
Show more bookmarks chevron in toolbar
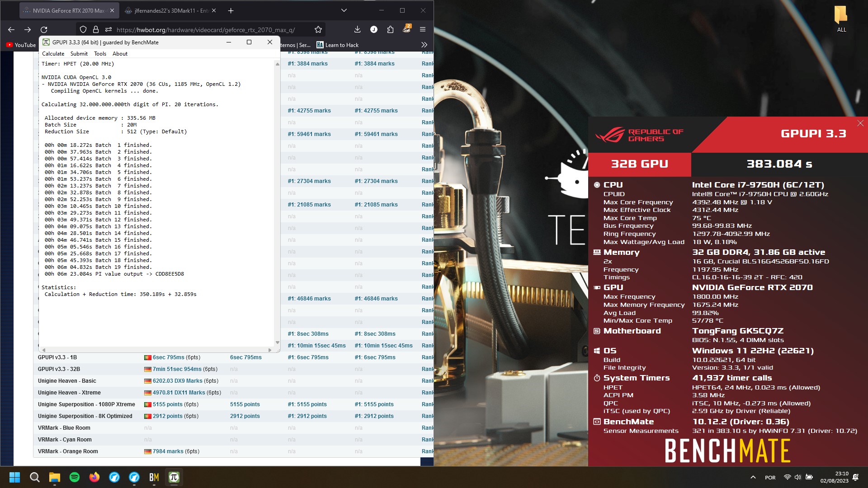click(x=424, y=45)
